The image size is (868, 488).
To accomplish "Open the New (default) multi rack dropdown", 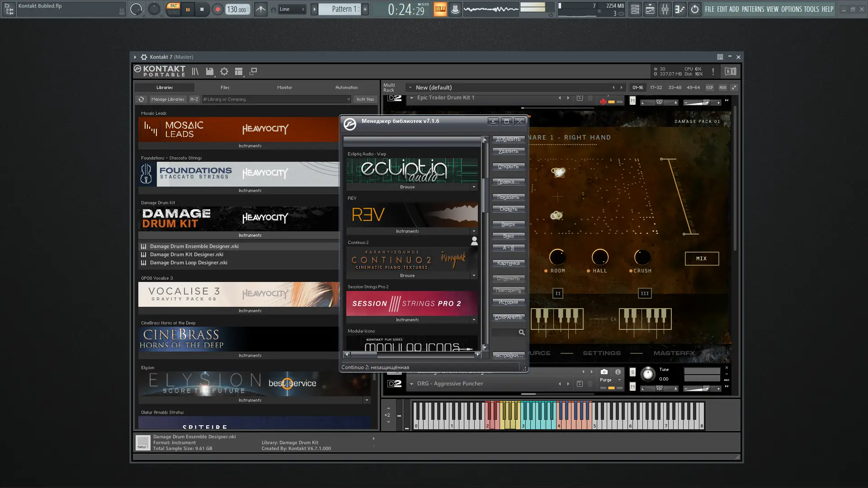I will (x=410, y=88).
